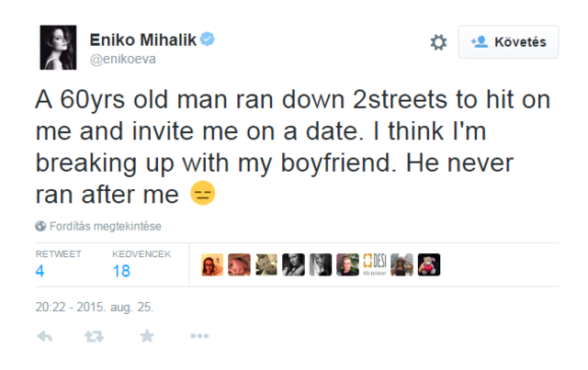
Task: Click the first liker avatar with glasses
Action: [212, 265]
